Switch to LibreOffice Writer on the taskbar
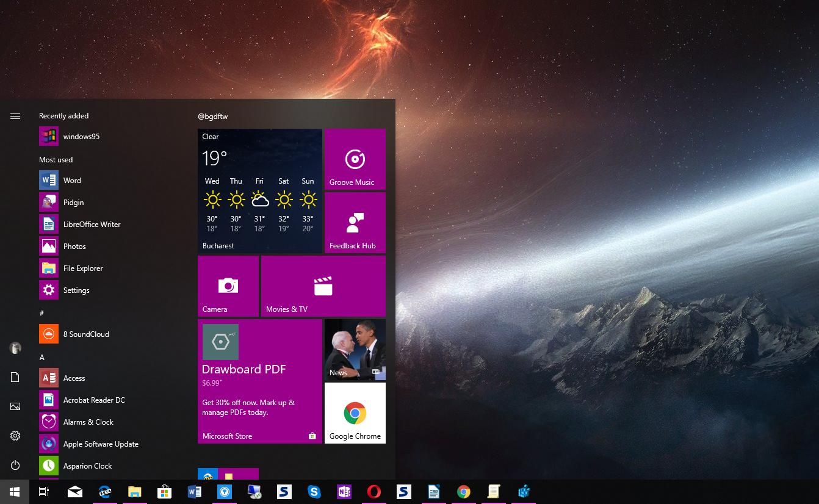819x504 pixels. click(x=434, y=492)
